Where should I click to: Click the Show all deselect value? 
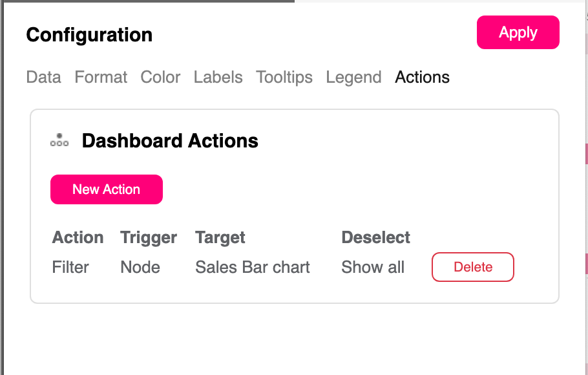(x=373, y=267)
